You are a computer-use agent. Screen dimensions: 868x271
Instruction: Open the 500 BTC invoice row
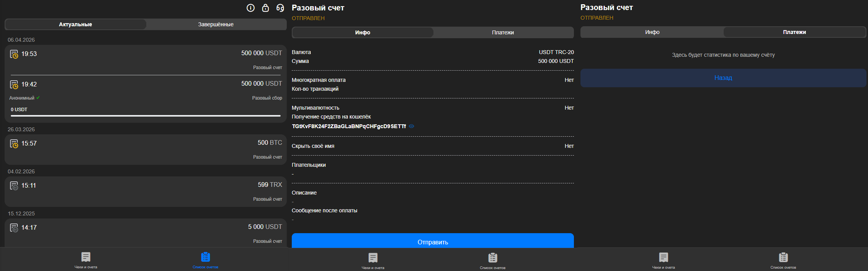(146, 150)
